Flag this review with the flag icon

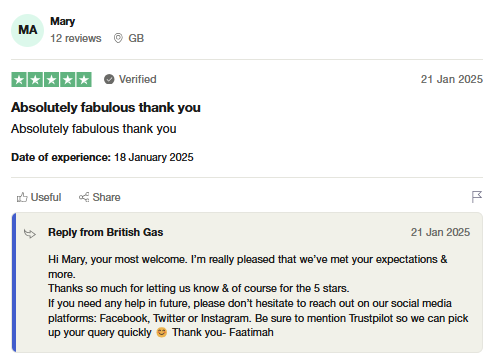click(x=477, y=197)
